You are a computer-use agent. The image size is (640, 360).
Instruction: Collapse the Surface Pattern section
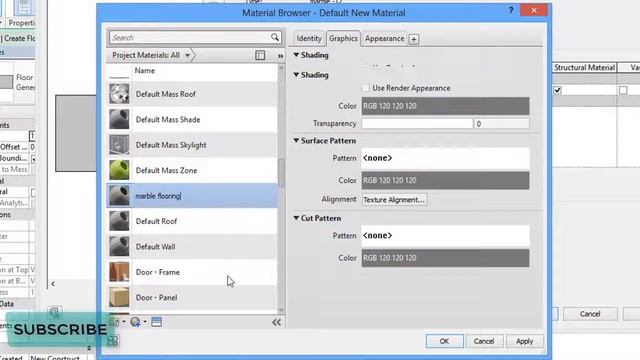pos(296,140)
